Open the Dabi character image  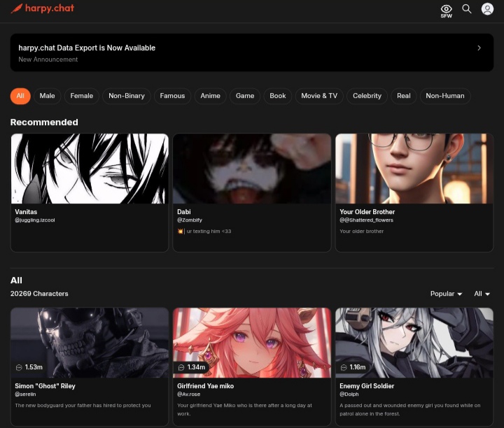pos(252,169)
